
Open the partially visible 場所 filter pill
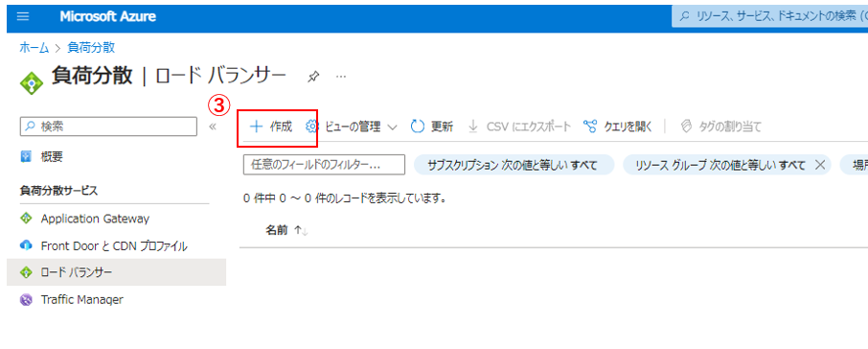[854, 165]
